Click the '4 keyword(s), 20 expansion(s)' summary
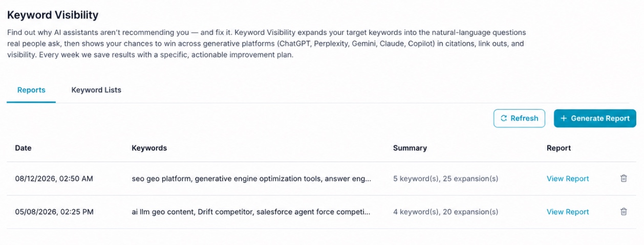The height and width of the screenshot is (245, 644). click(445, 212)
